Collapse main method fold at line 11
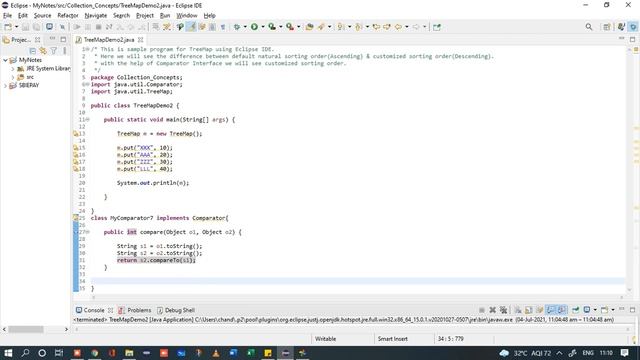 [x=88, y=120]
